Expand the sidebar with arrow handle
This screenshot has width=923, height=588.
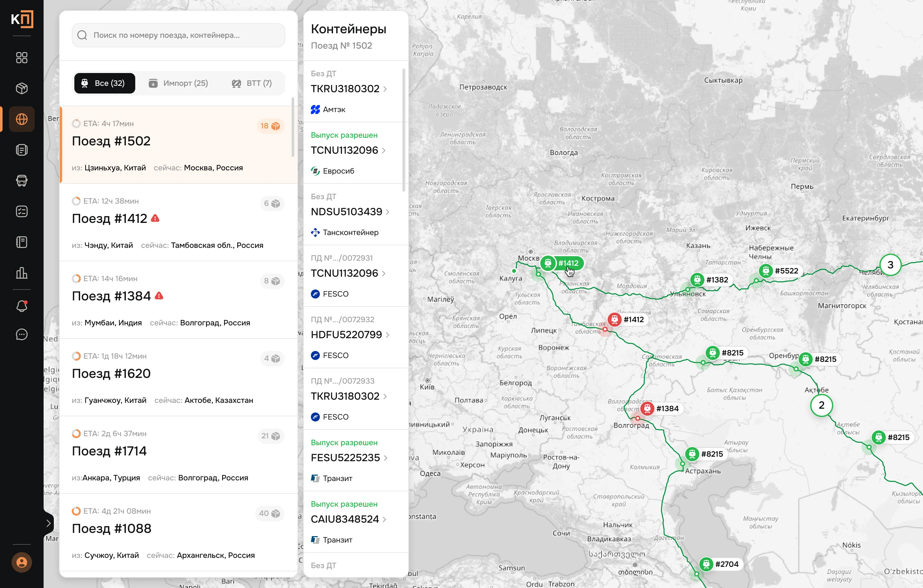(x=49, y=523)
